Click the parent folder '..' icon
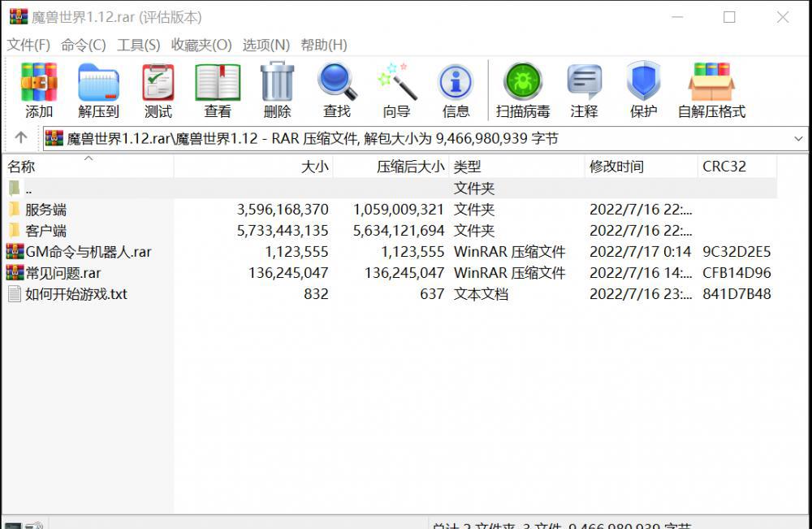Image resolution: width=812 pixels, height=529 pixels. (15, 188)
